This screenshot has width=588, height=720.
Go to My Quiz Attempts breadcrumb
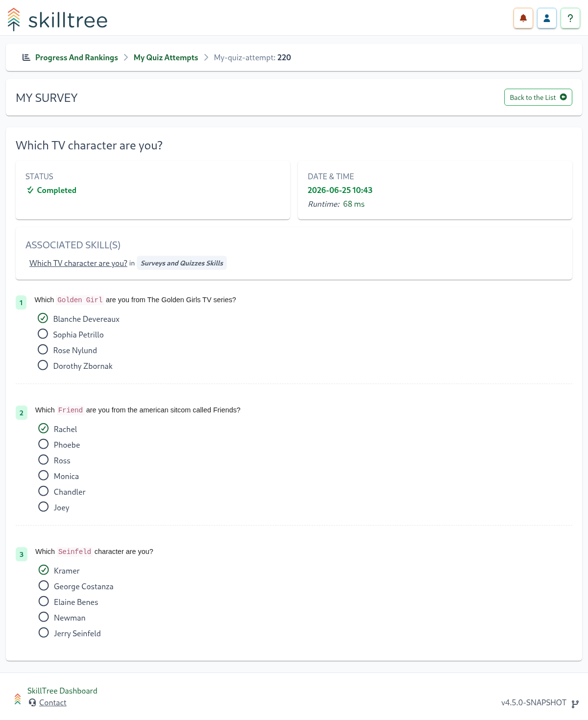(166, 57)
